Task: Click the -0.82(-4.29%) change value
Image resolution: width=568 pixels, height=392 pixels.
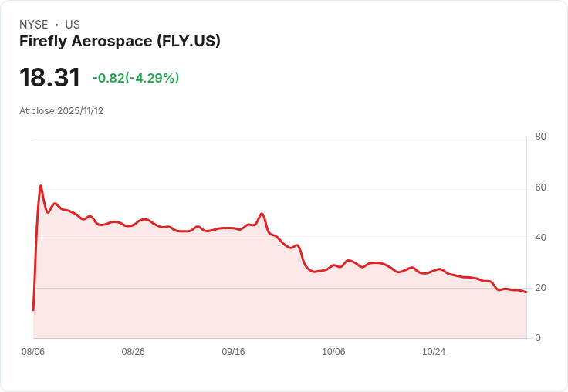Action: tap(136, 78)
